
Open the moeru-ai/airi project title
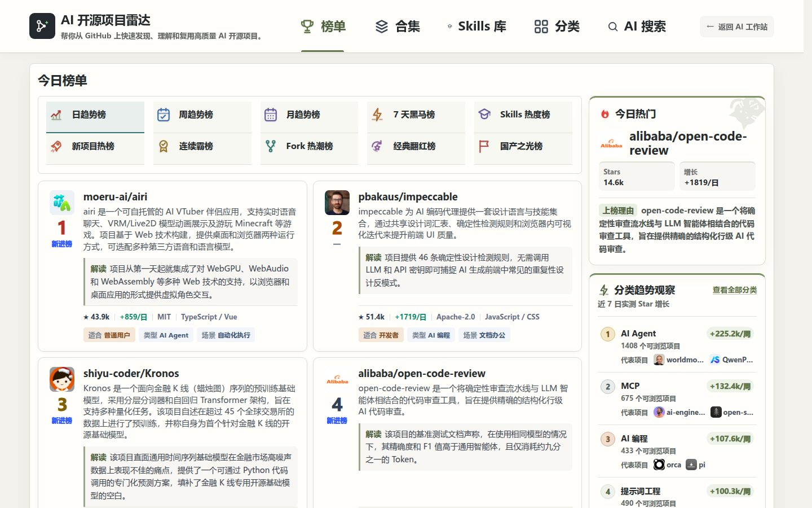(x=115, y=196)
